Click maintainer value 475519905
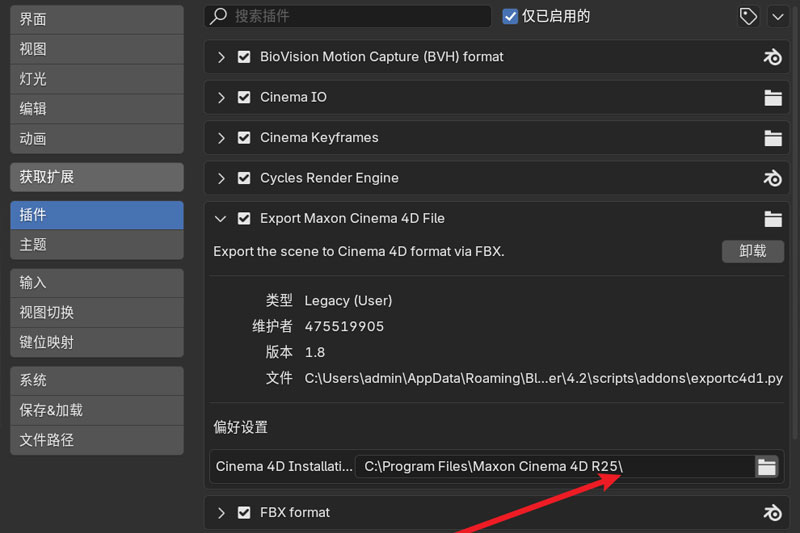 click(x=344, y=326)
